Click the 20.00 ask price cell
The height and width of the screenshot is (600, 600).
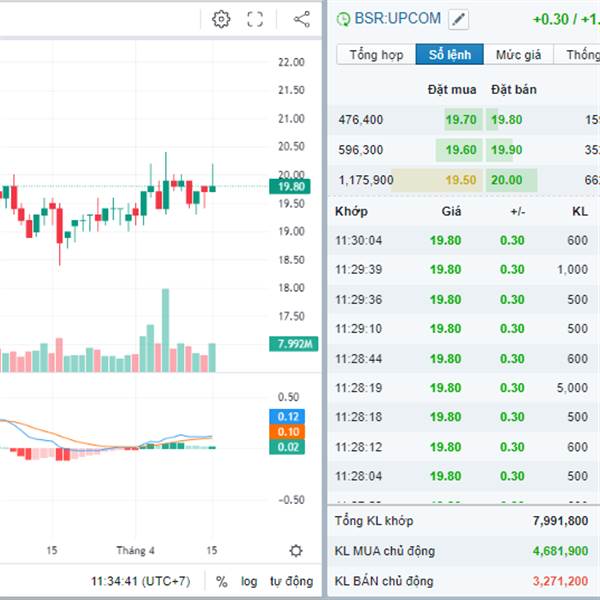(506, 180)
